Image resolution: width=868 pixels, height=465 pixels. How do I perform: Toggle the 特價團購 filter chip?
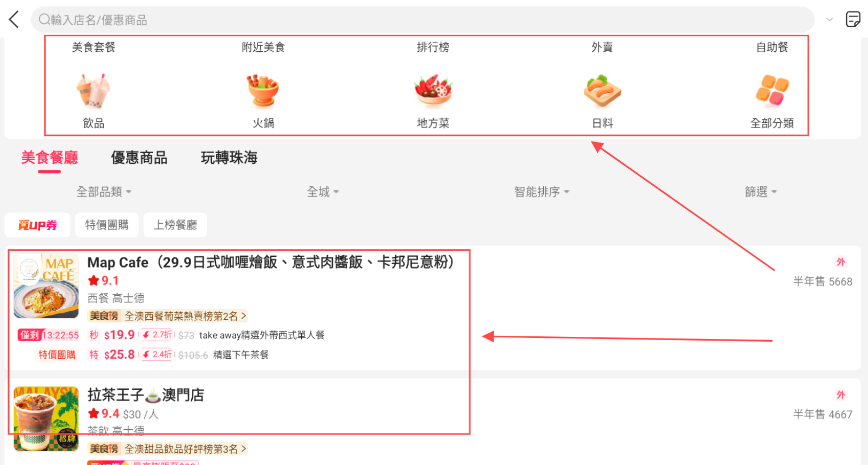click(x=107, y=225)
